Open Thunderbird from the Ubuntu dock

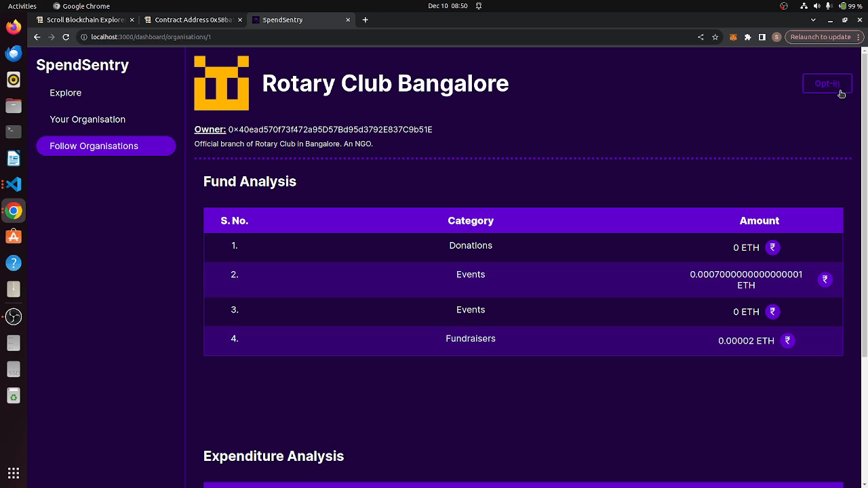(x=14, y=54)
